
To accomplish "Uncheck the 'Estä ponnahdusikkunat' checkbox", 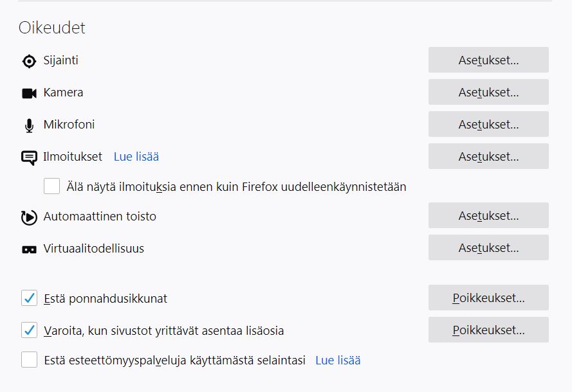I will coord(29,298).
